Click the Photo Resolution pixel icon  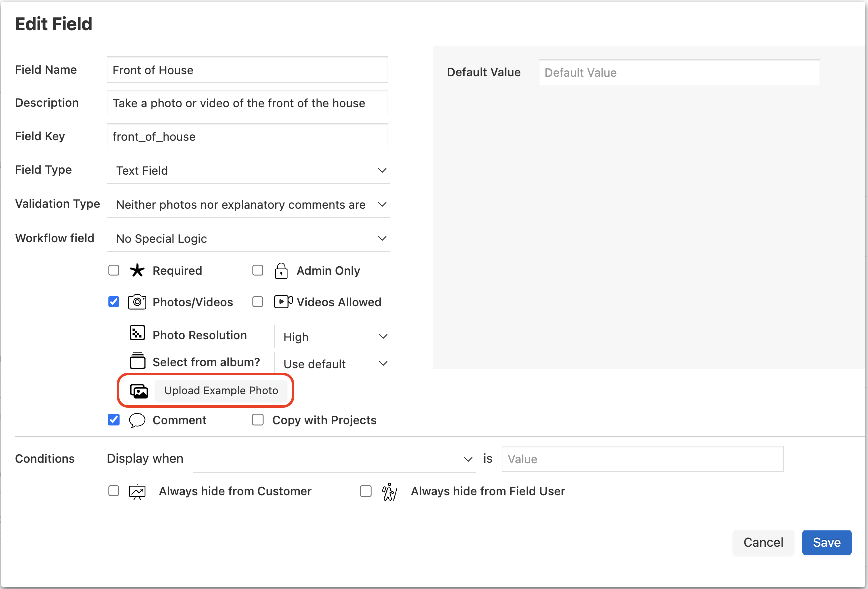(x=137, y=333)
